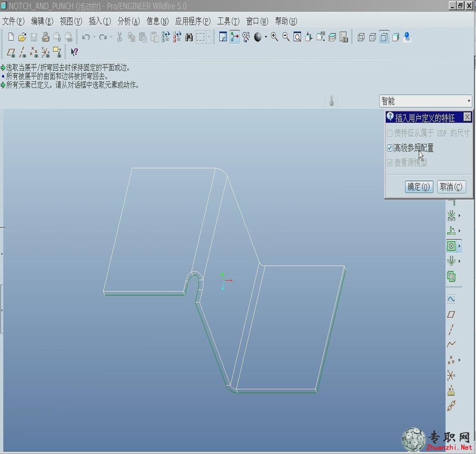Click the 取消(C) button
The image size is (476, 454).
(451, 187)
